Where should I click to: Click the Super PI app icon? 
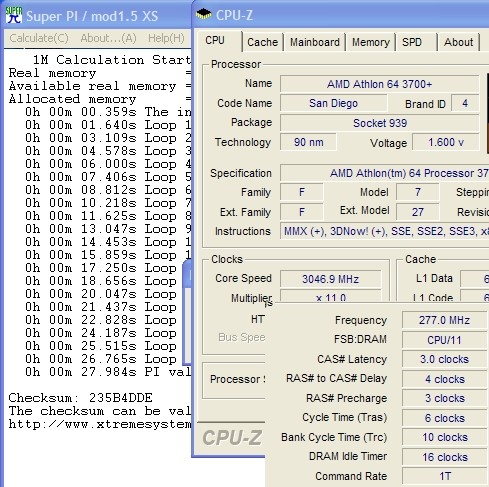[14, 15]
